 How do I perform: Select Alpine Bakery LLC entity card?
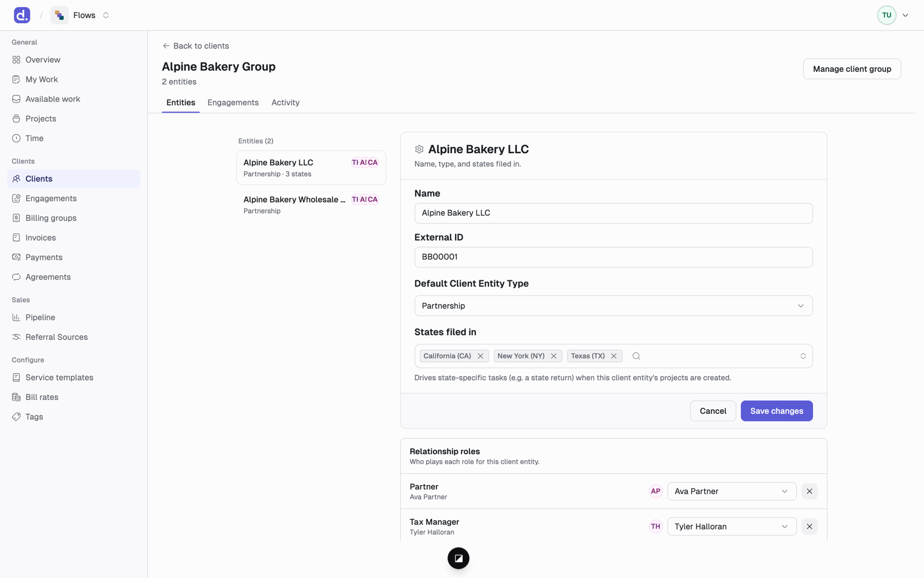[311, 168]
